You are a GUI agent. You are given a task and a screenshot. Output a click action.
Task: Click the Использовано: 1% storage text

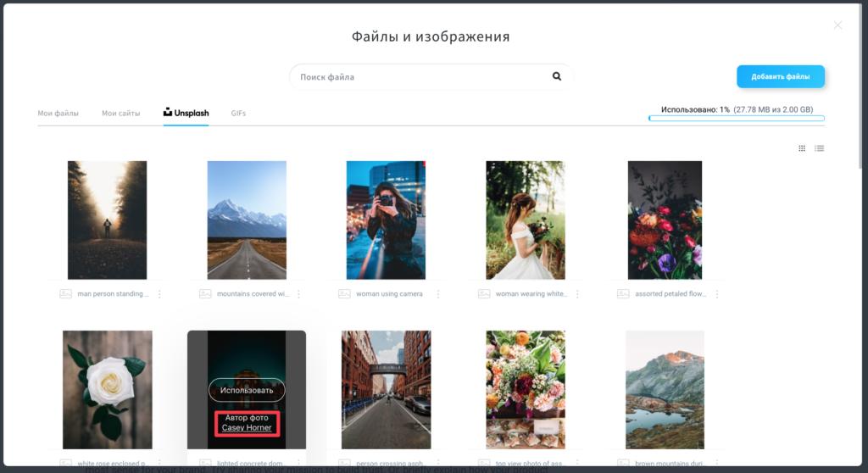(695, 109)
